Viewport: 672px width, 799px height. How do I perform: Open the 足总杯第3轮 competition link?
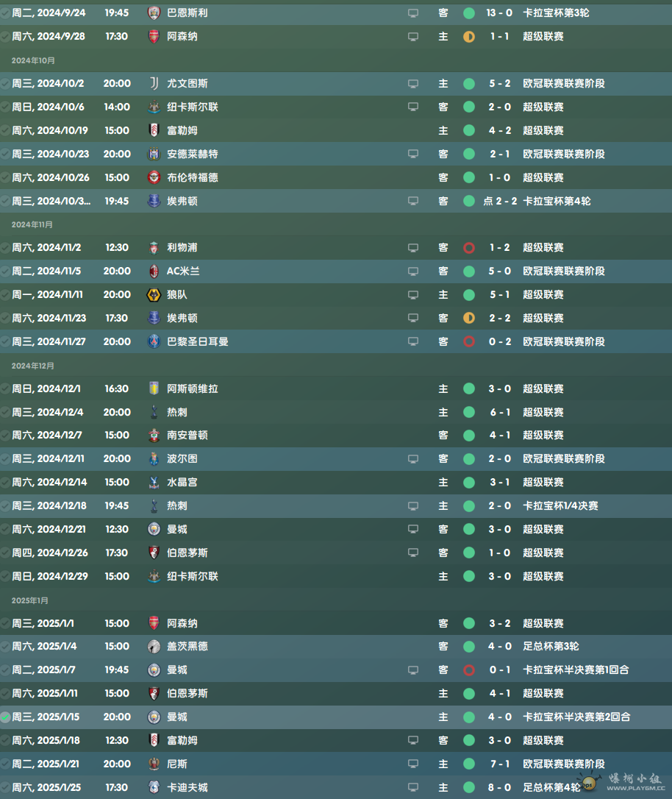(x=551, y=647)
